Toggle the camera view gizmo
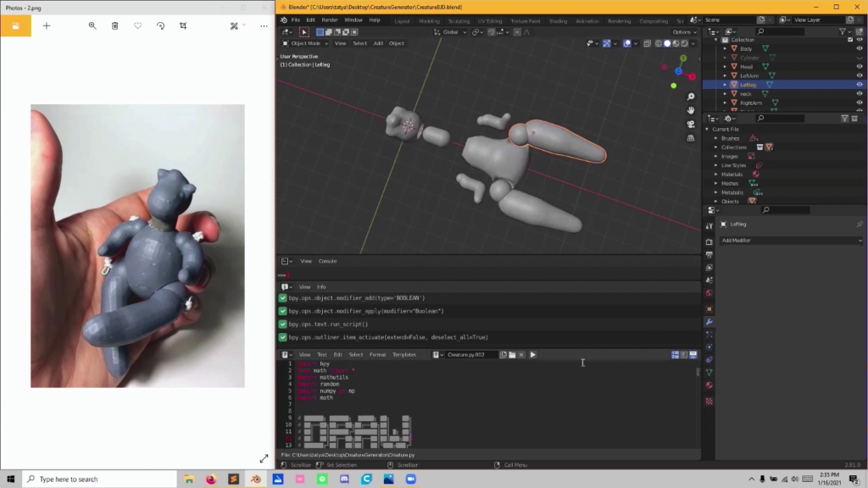The image size is (868, 488). tap(691, 124)
